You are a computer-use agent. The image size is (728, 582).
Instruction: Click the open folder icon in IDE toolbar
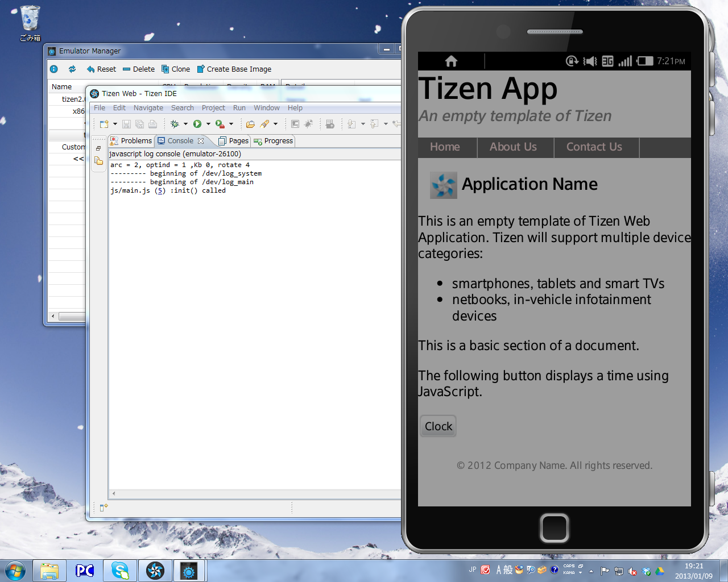pyautogui.click(x=250, y=124)
